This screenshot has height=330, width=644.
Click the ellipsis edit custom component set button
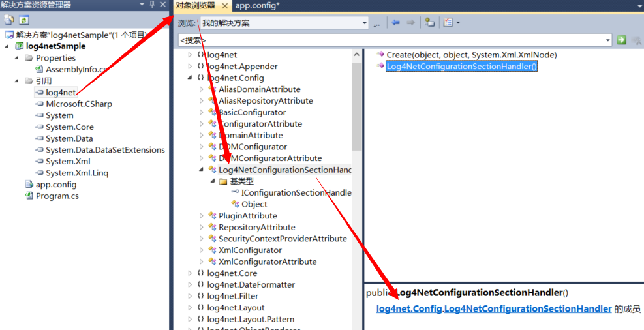click(376, 23)
